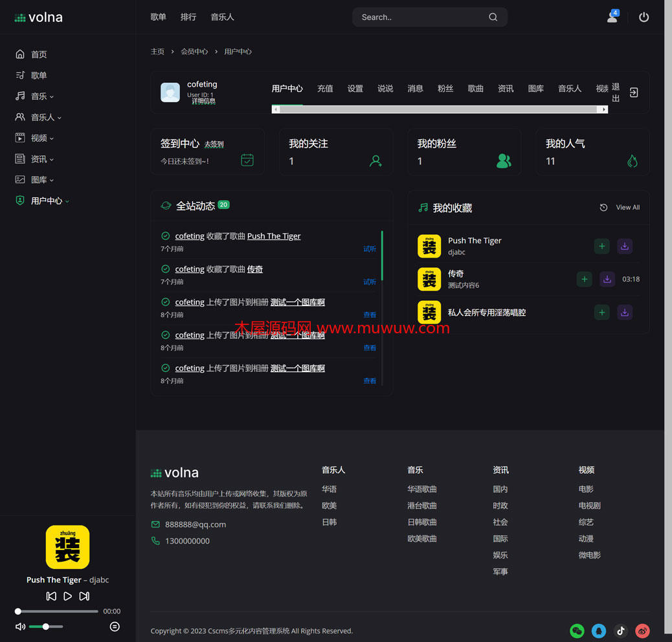Download the Push The Tiger song
Image resolution: width=672 pixels, height=642 pixels.
[x=624, y=246]
